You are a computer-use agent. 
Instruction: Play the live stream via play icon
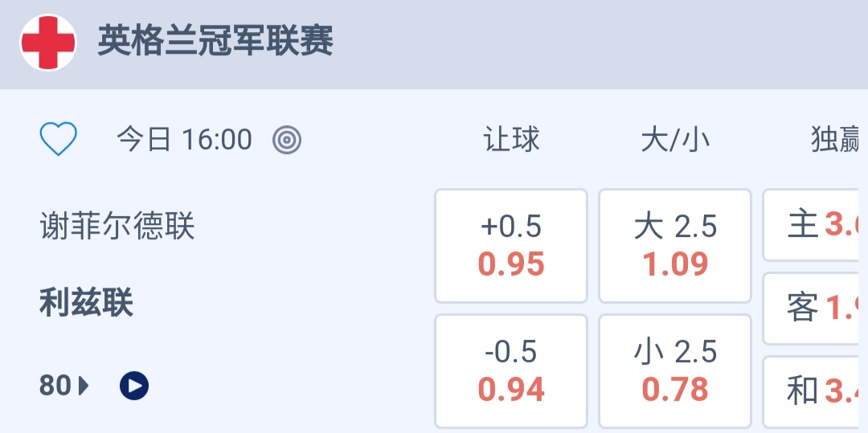coord(134,386)
